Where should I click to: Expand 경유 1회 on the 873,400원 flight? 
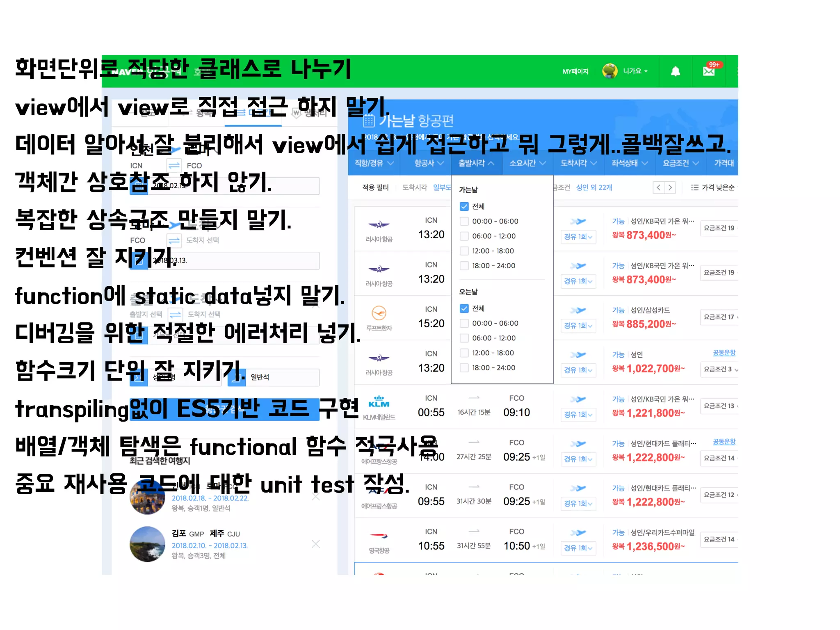coord(578,237)
